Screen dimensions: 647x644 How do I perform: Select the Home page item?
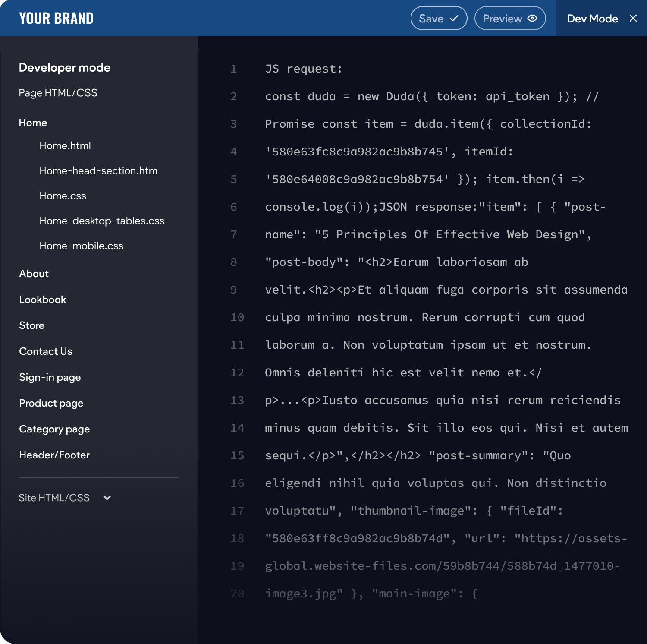point(33,123)
